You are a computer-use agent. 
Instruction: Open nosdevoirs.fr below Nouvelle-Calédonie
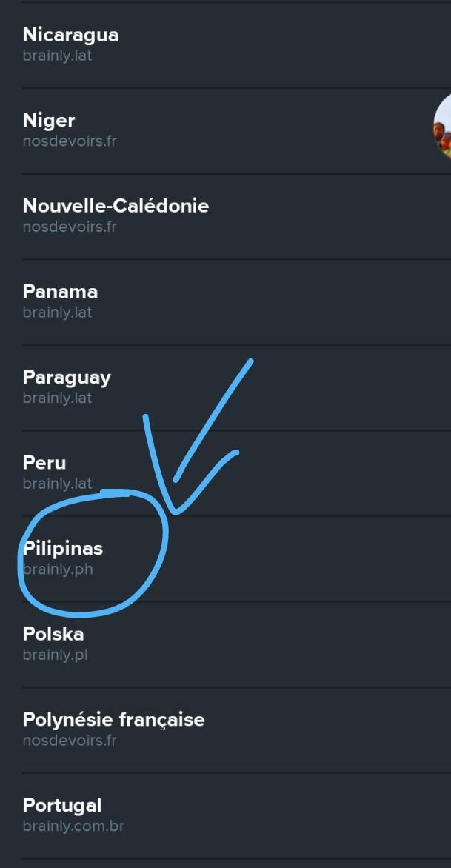70,227
